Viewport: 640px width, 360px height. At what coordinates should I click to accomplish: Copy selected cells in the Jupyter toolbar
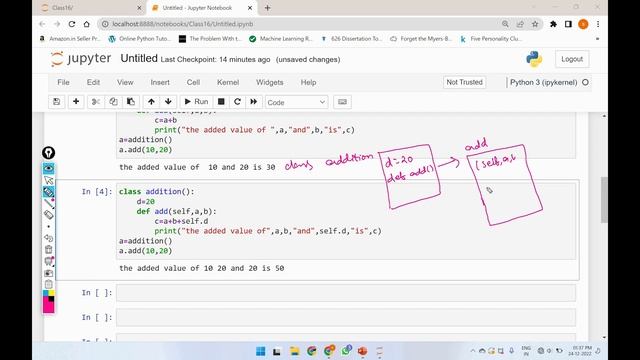(x=113, y=102)
